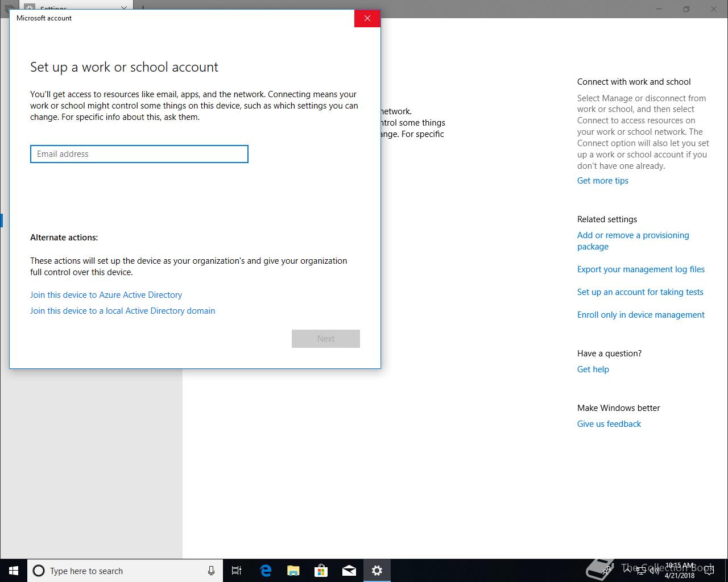Screen dimensions: 728x582
Task: Open the clock showing 10:15 AM
Action: (x=680, y=571)
